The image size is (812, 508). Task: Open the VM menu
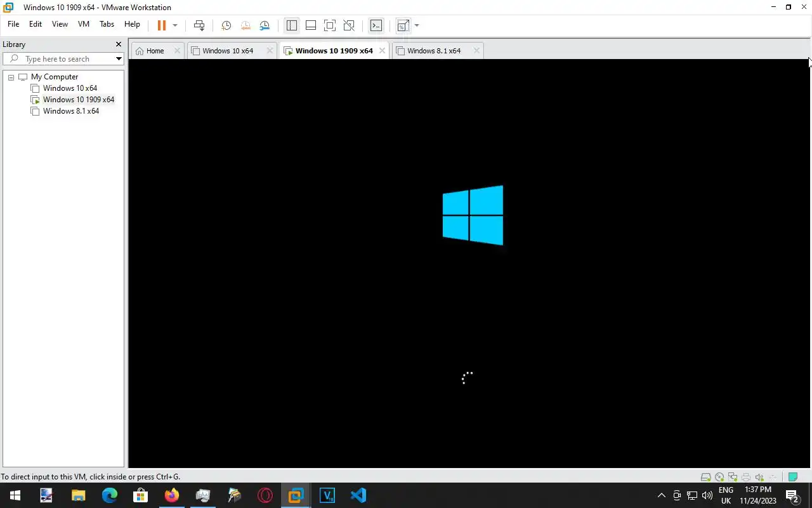pos(84,24)
